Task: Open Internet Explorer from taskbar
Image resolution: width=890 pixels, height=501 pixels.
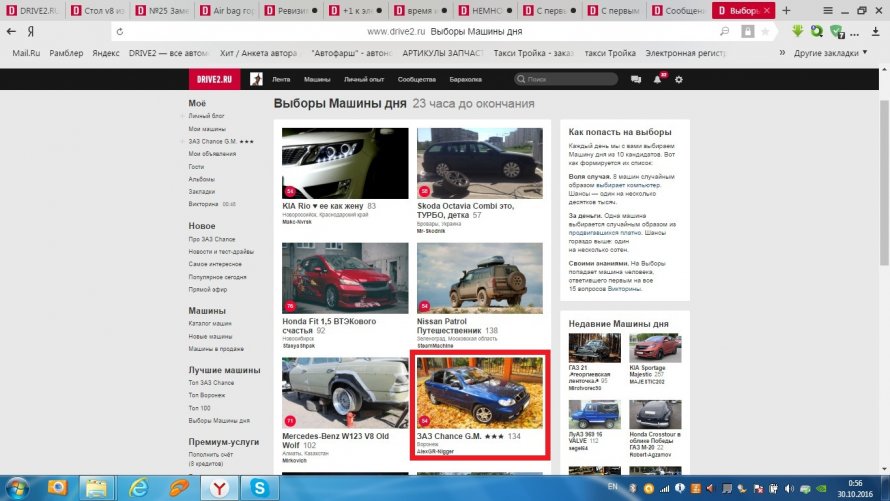Action: (138, 488)
